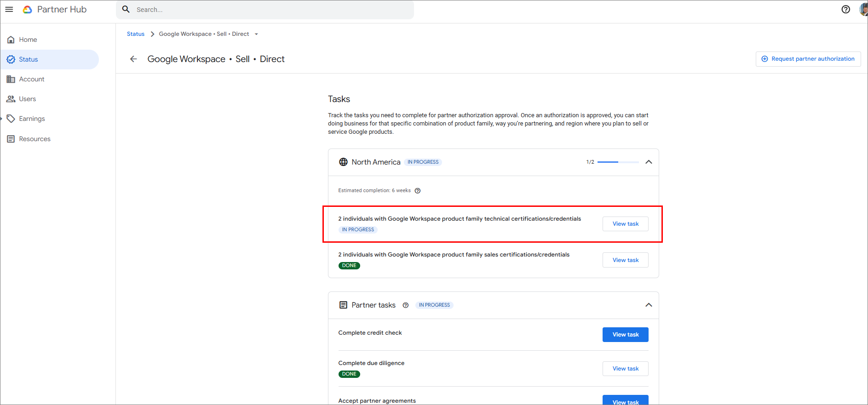Go back using the left arrow icon

pyautogui.click(x=133, y=59)
